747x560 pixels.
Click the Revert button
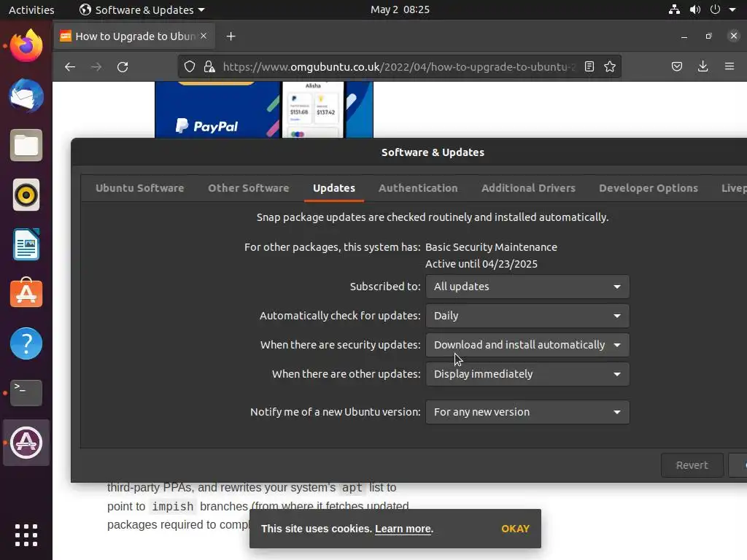[x=692, y=465]
